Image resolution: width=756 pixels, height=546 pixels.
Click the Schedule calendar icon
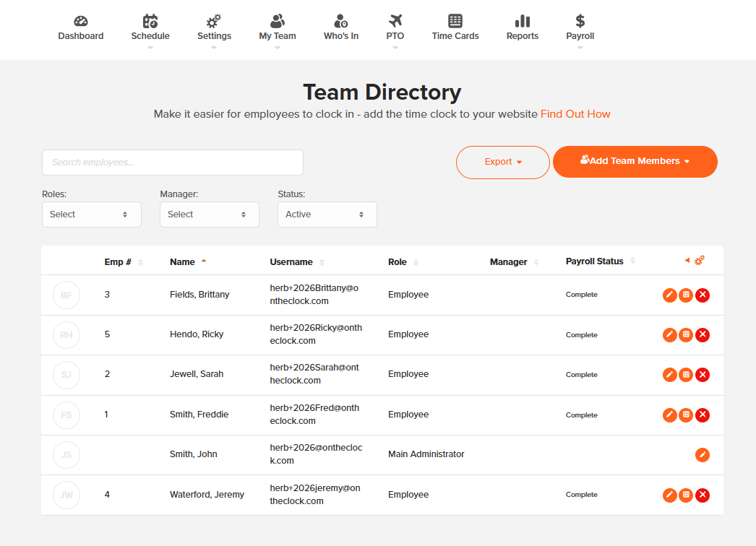pyautogui.click(x=150, y=21)
